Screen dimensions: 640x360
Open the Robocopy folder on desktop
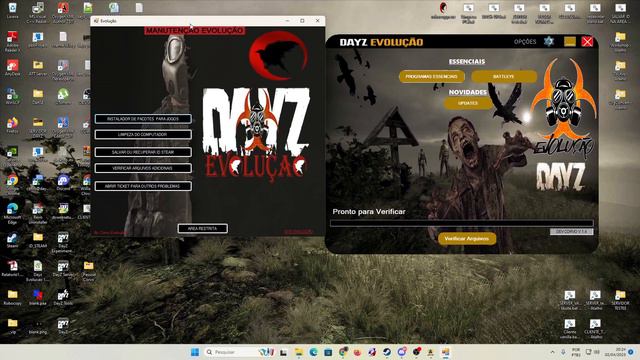(12, 298)
